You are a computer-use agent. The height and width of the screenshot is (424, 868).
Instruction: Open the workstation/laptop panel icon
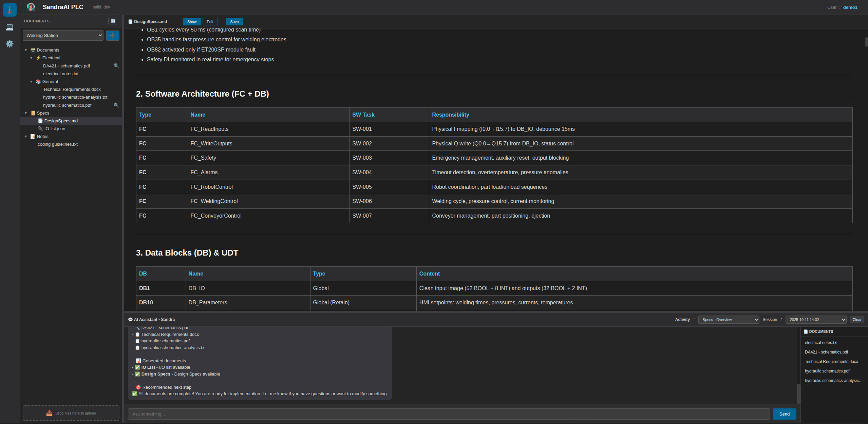[10, 27]
